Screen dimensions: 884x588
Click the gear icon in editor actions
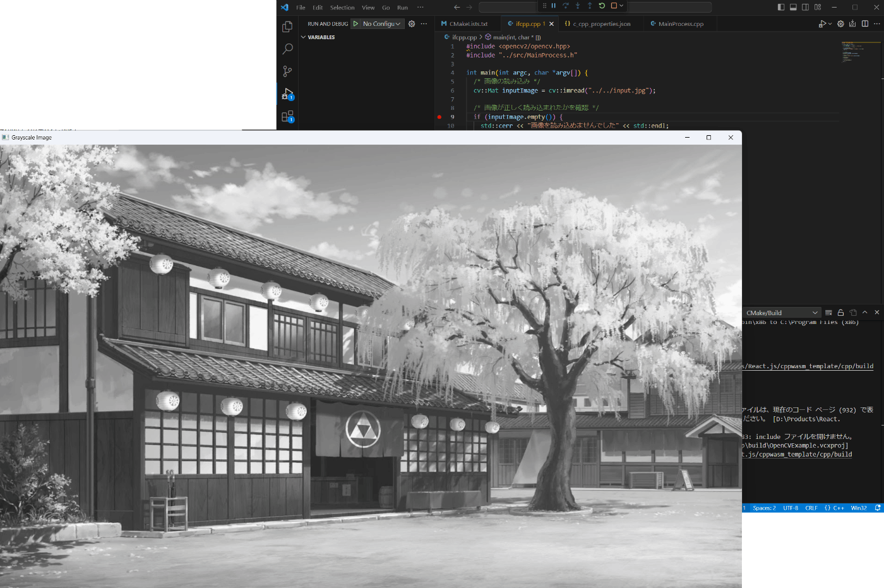pos(840,24)
